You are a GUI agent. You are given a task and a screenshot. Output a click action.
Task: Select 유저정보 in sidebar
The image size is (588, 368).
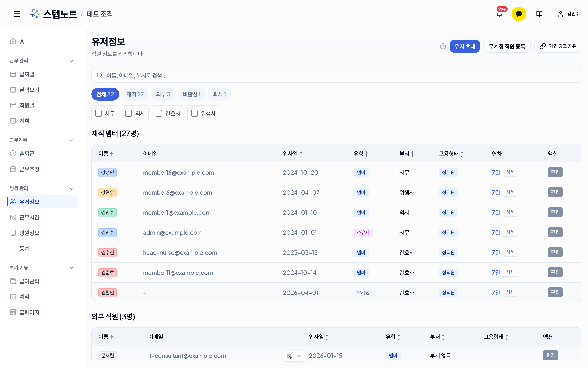[42, 202]
